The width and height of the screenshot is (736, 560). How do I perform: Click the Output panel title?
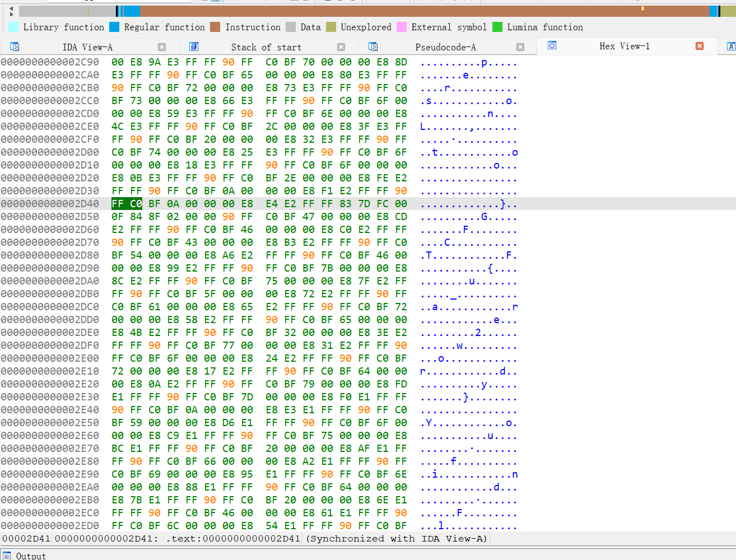[x=31, y=556]
